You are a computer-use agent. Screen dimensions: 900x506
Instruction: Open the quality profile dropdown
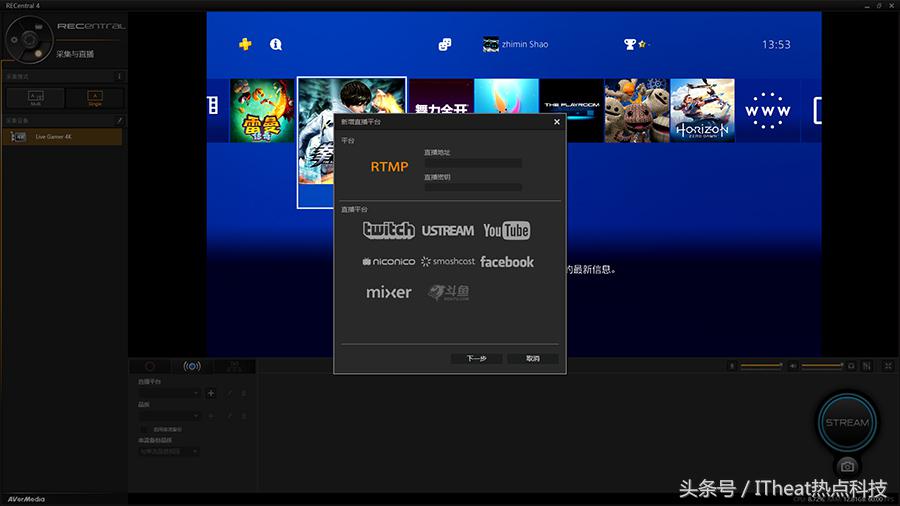tap(169, 415)
